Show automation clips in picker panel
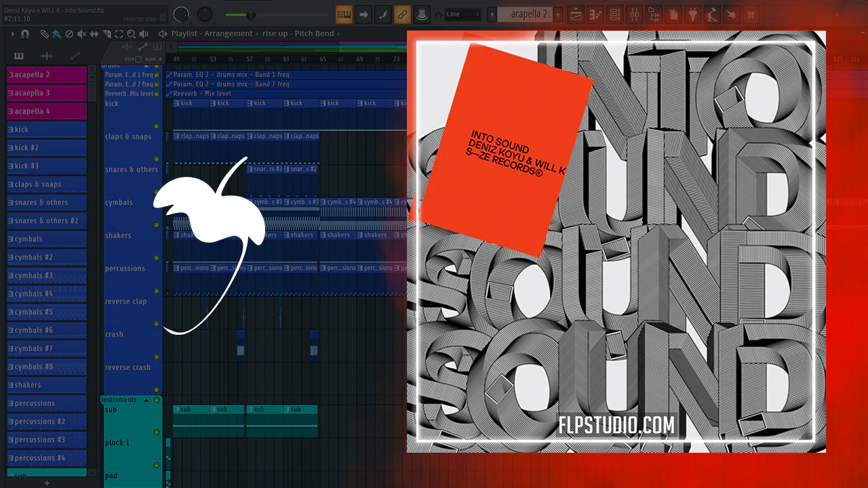Screen dimensions: 868x488 (75, 56)
